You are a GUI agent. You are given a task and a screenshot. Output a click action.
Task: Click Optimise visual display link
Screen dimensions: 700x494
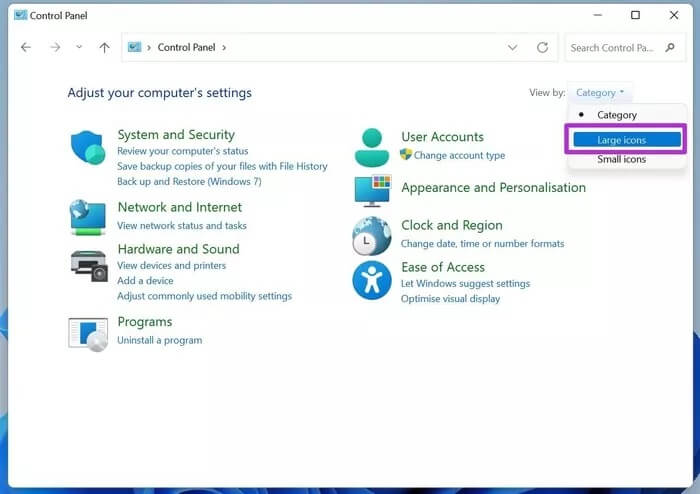pyautogui.click(x=450, y=299)
